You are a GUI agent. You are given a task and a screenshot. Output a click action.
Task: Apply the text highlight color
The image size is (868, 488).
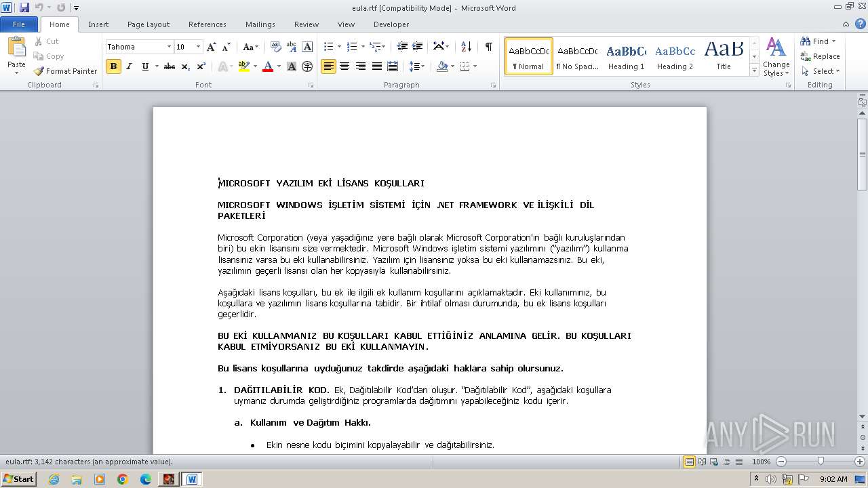tap(244, 66)
